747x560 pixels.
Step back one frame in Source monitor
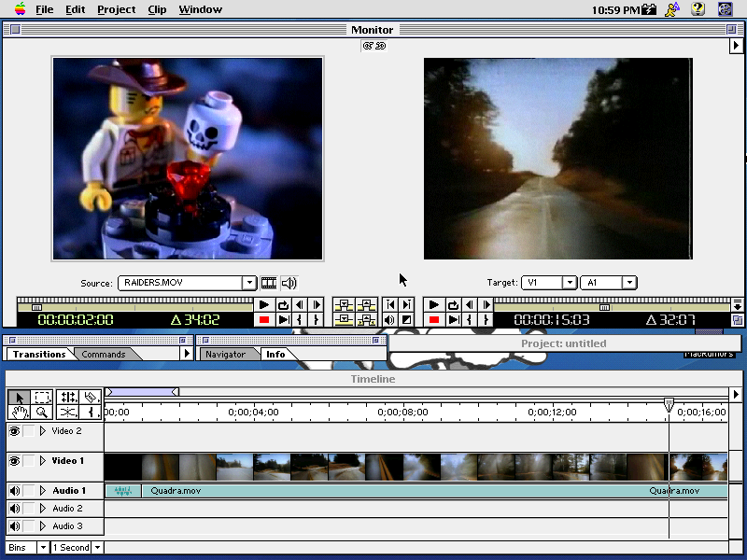(x=300, y=305)
